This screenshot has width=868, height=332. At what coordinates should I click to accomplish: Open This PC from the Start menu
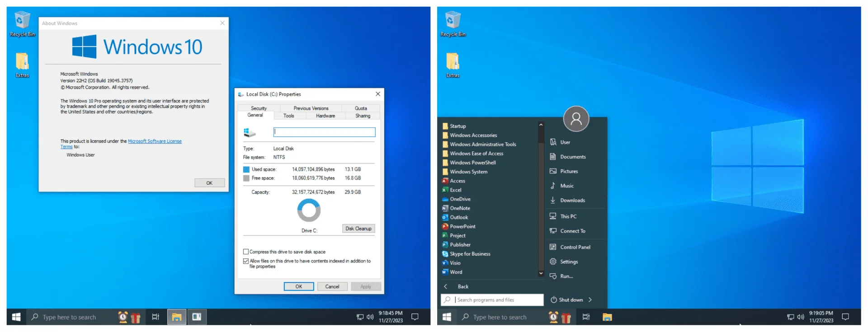click(x=563, y=216)
